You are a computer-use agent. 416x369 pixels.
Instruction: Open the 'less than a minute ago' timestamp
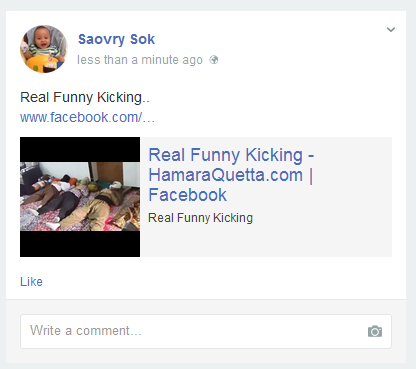point(140,60)
